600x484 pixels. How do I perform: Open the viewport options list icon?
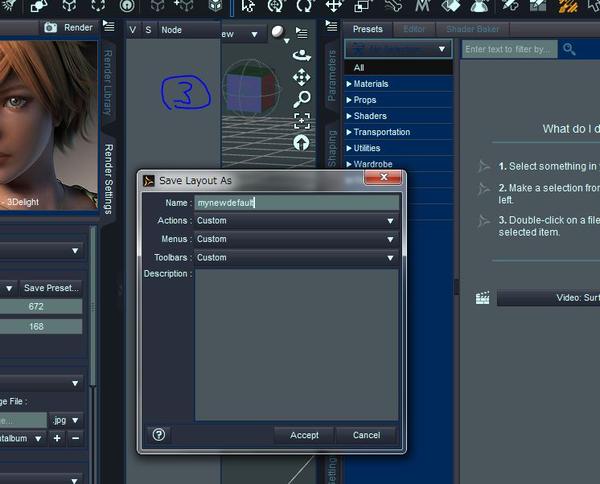[x=302, y=33]
